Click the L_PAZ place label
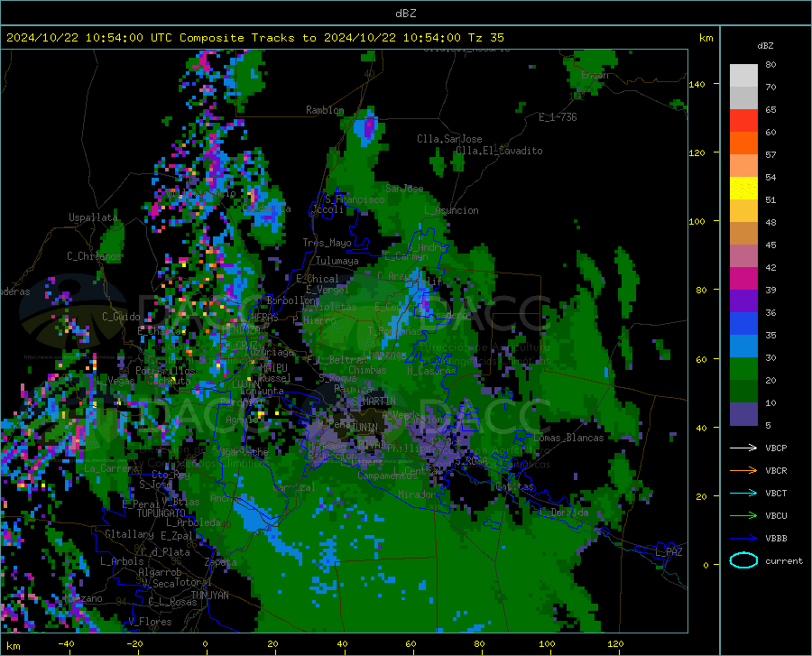The height and width of the screenshot is (656, 812). (669, 552)
